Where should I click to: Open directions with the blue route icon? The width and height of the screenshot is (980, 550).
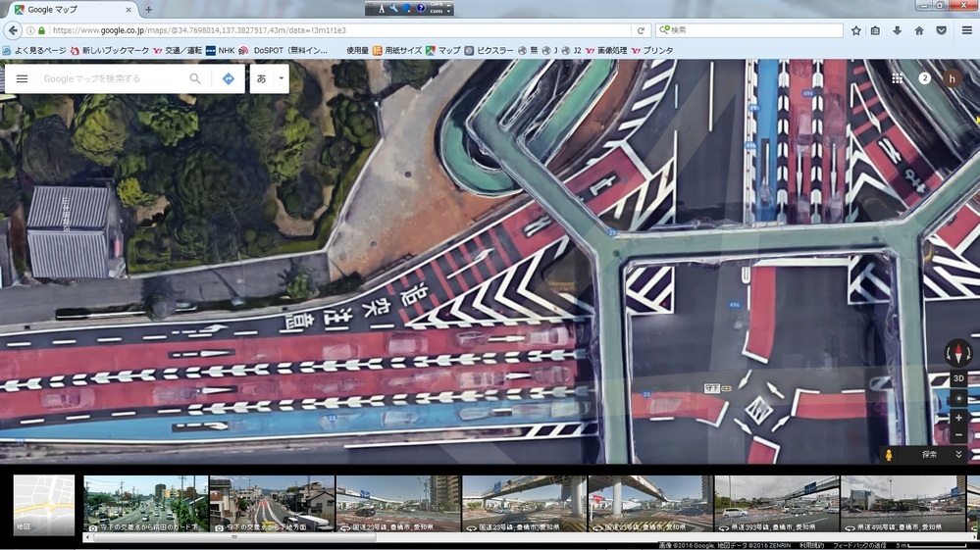(228, 78)
